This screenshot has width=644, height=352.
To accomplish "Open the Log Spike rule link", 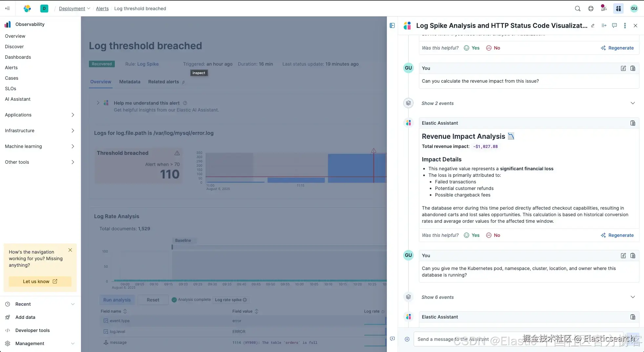I will tap(148, 64).
